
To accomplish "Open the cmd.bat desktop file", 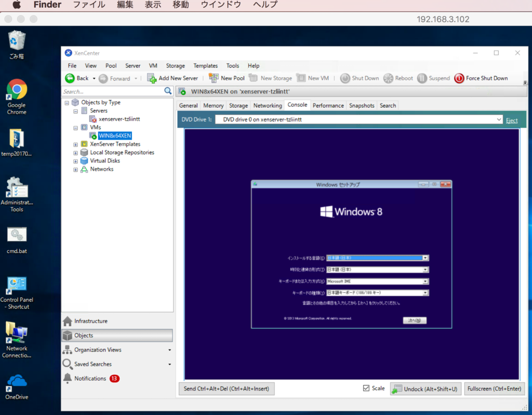I will tap(17, 240).
